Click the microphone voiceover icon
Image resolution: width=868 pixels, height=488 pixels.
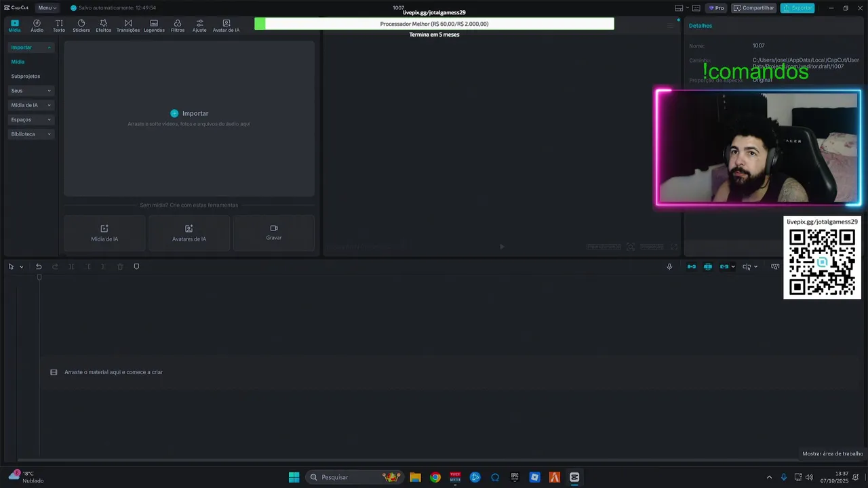(x=669, y=266)
